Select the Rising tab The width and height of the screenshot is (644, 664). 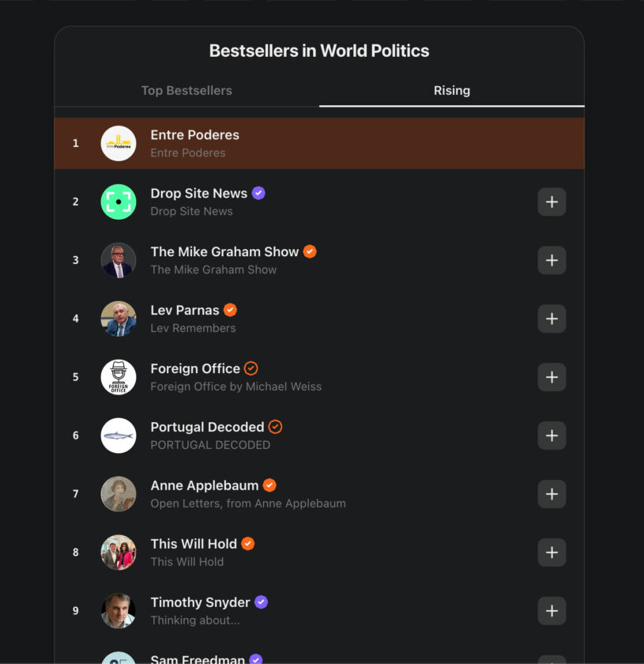click(x=451, y=90)
